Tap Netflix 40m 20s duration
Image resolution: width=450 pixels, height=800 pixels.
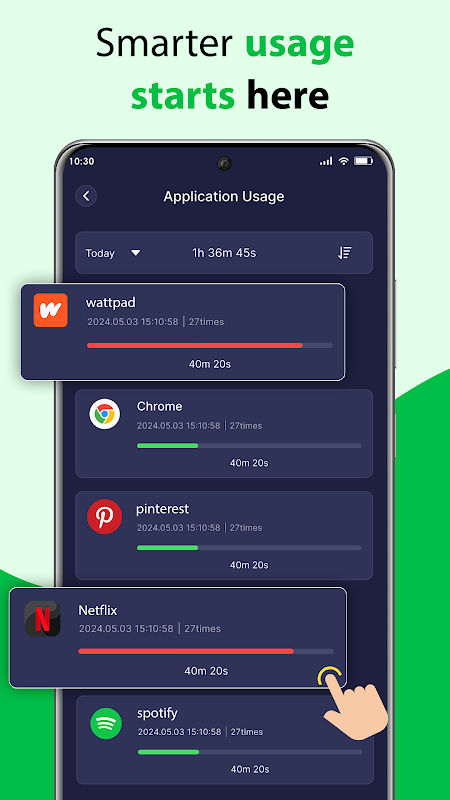(x=206, y=670)
